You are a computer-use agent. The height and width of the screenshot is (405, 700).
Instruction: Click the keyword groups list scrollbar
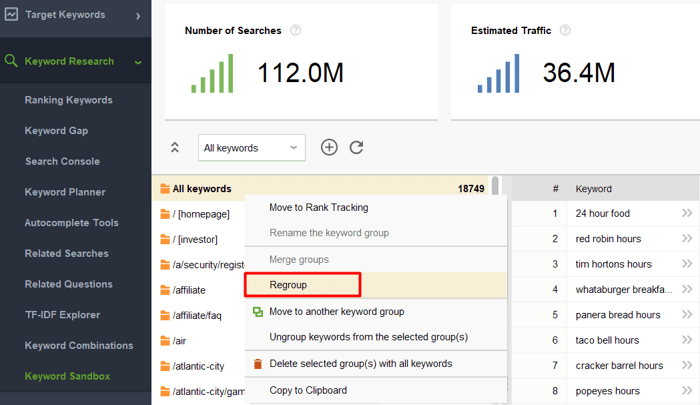(495, 186)
